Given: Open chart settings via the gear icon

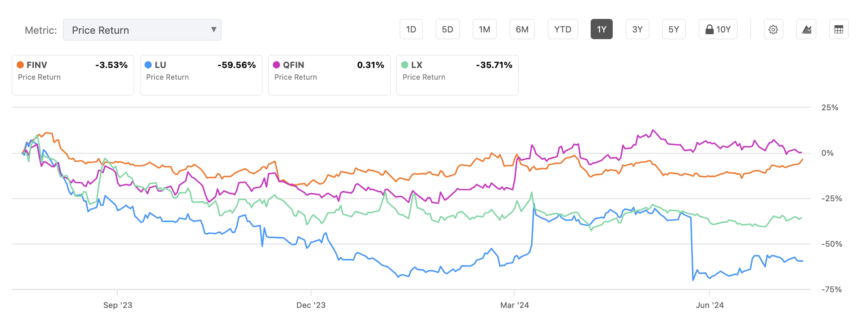Looking at the screenshot, I should tap(773, 29).
